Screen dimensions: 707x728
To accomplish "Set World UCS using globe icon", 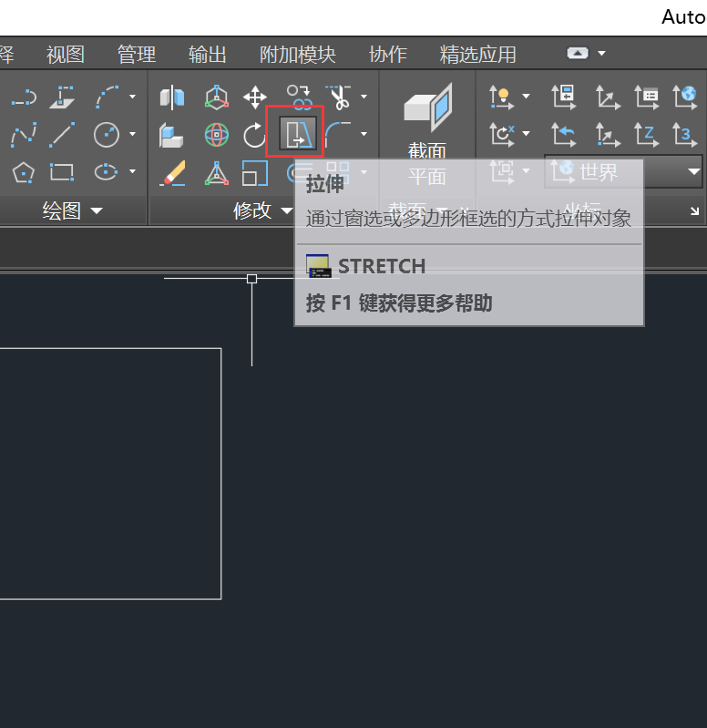I will click(x=685, y=97).
